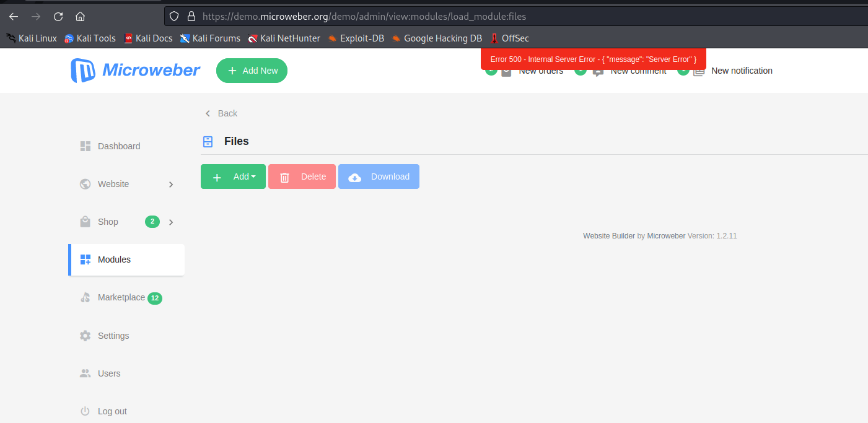Click the Files module drawer icon
Viewport: 868px width, 423px height.
click(x=208, y=142)
